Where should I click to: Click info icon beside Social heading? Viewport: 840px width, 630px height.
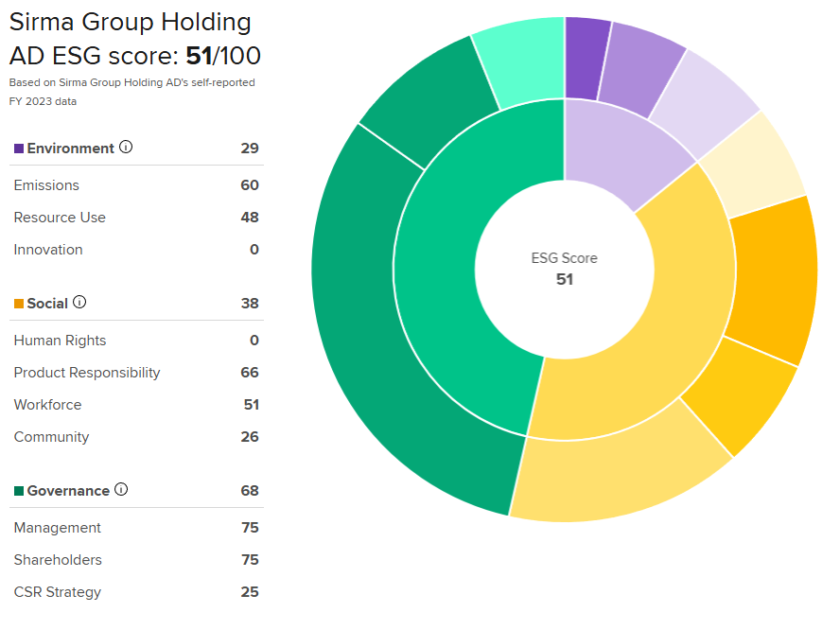pyautogui.click(x=79, y=303)
